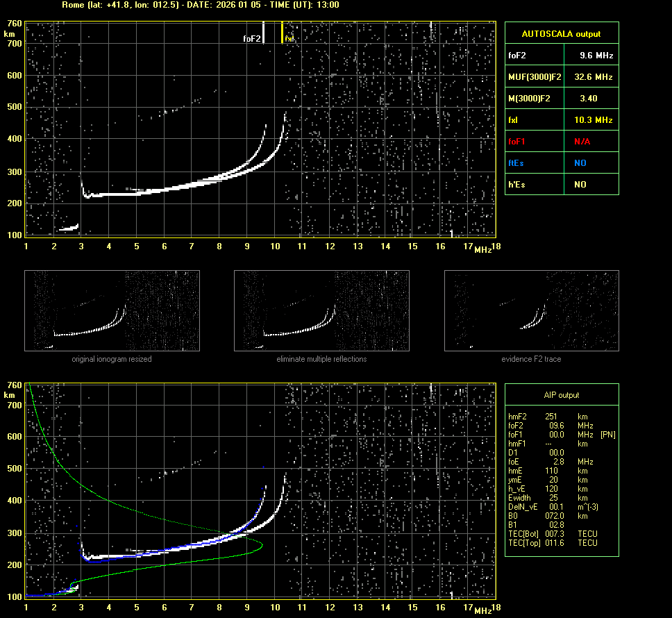Click the TEC[Top] 011.6 TECU entry
The width and height of the screenshot is (672, 618).
[553, 542]
